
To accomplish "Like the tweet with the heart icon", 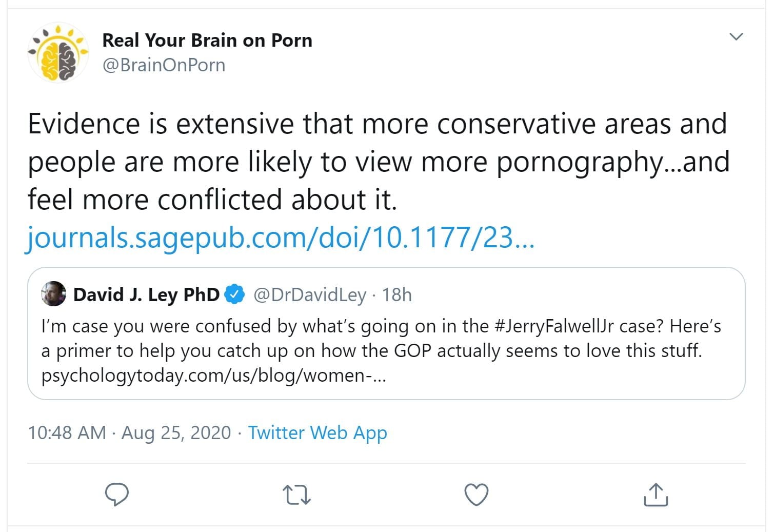I will point(476,495).
